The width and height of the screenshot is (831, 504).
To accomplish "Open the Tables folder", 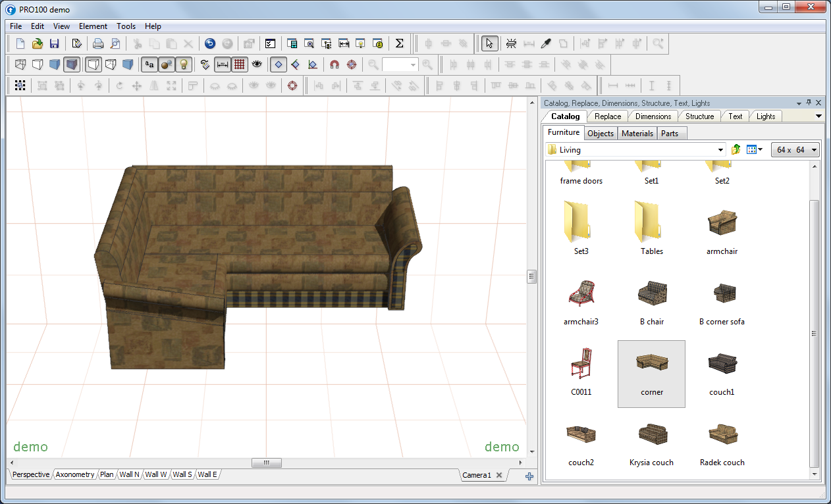I will 651,228.
